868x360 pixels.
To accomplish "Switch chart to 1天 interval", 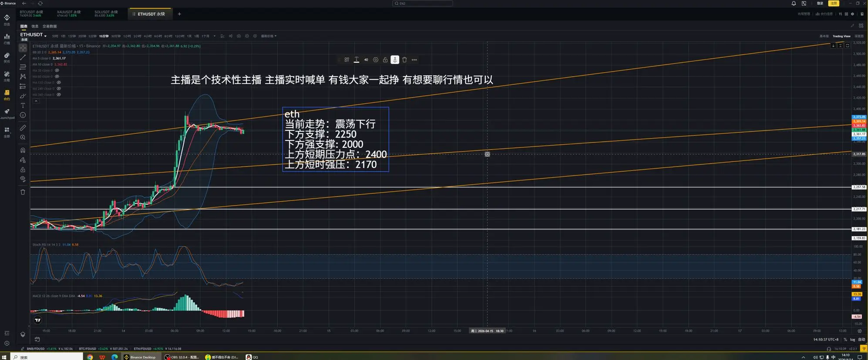I will click(x=189, y=36).
